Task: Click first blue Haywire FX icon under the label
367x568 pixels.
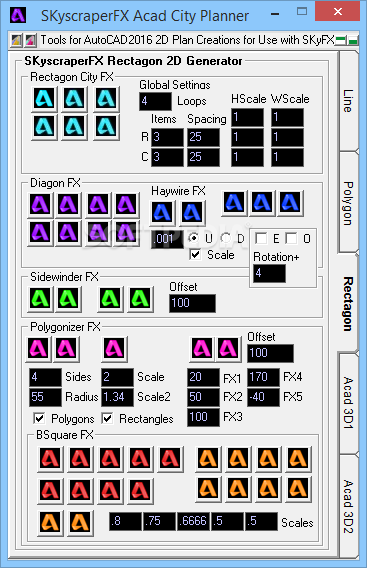Action: pyautogui.click(x=162, y=212)
